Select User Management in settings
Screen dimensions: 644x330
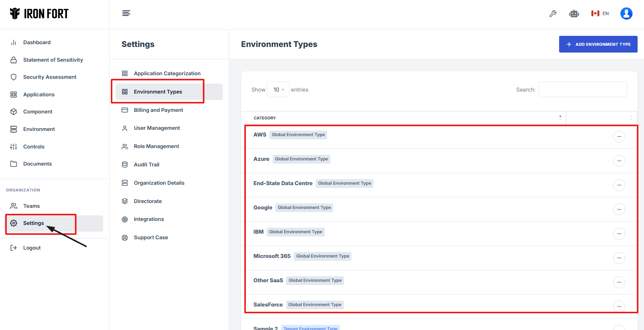[x=157, y=128]
